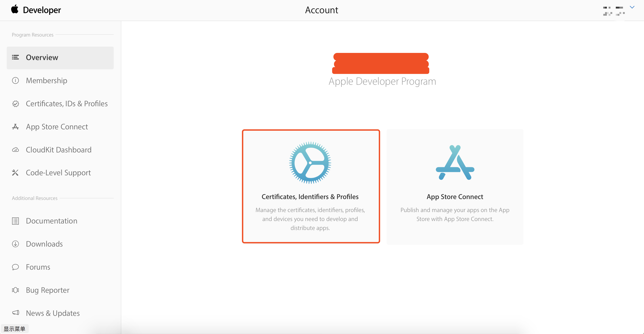Image resolution: width=644 pixels, height=334 pixels.
Task: Click the Certificates badge icon in sidebar
Action: [15, 104]
